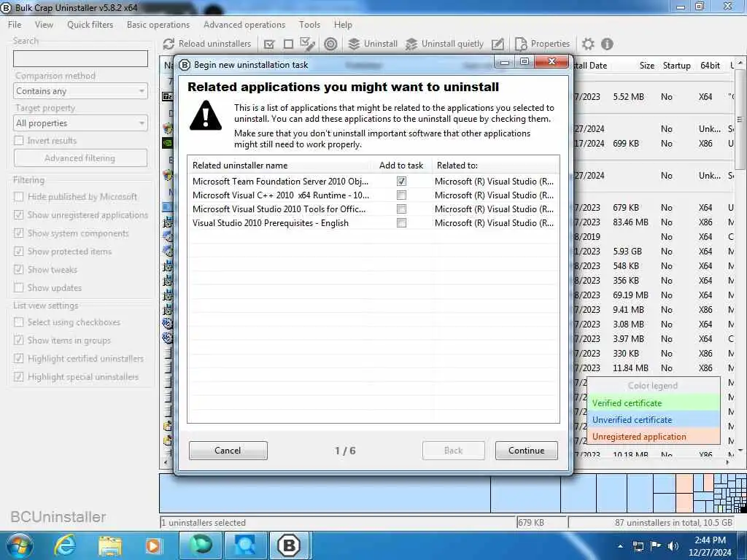
Task: Open the Windows Start orb
Action: (x=20, y=545)
